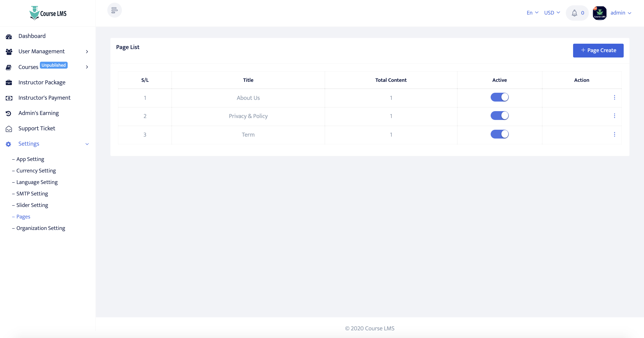Select the Instructor's Payment icon
Viewport: 644px width, 338px height.
click(9, 98)
